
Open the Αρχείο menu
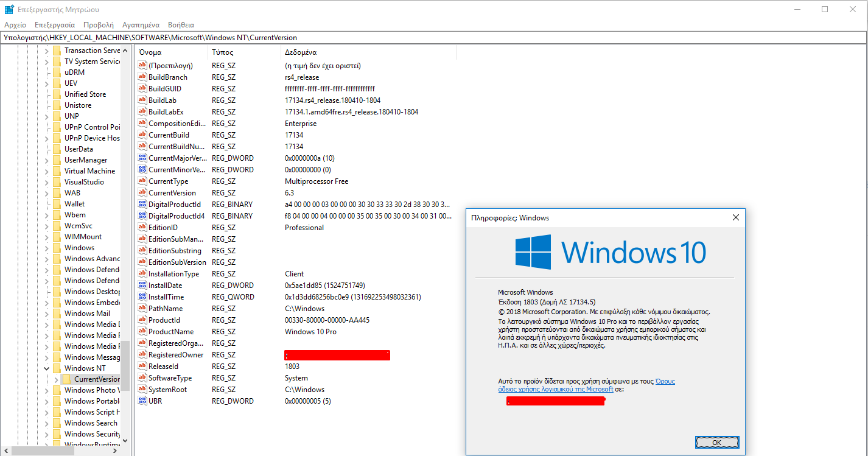tap(15, 25)
